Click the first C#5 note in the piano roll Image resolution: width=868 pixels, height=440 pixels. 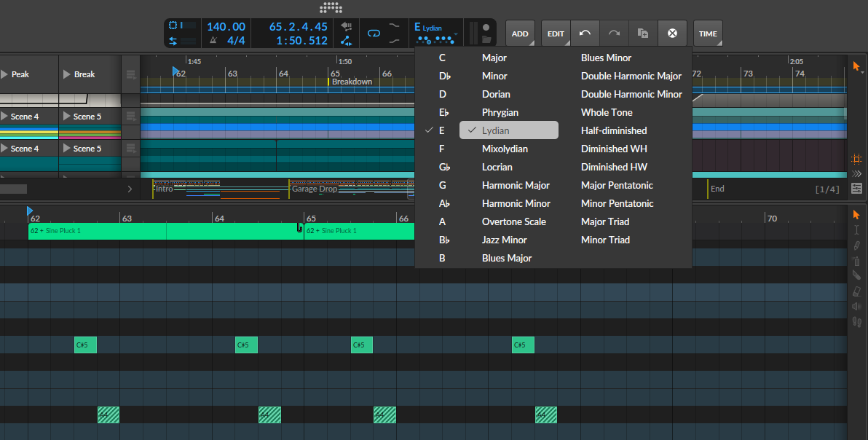click(85, 345)
